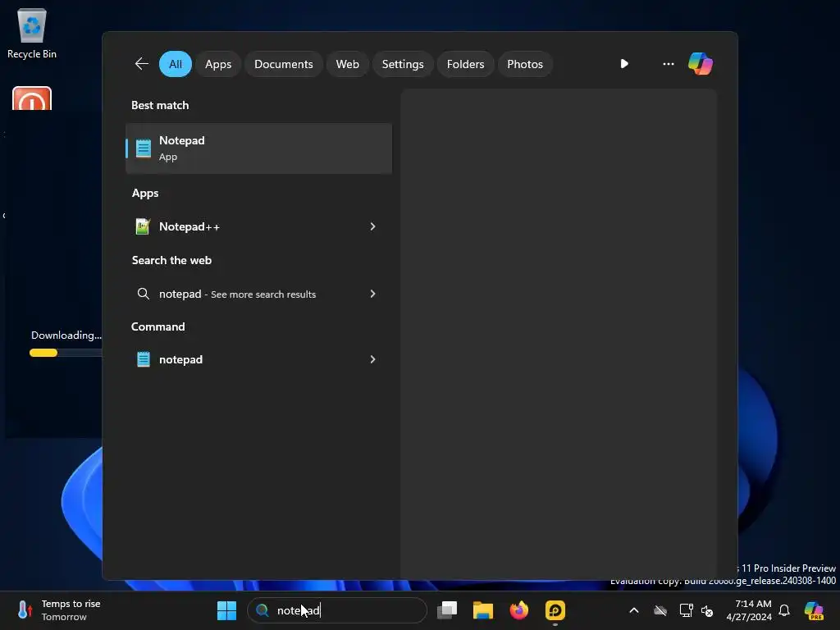The height and width of the screenshot is (630, 840).
Task: Open the Temps to rise weather widget
Action: click(x=59, y=610)
